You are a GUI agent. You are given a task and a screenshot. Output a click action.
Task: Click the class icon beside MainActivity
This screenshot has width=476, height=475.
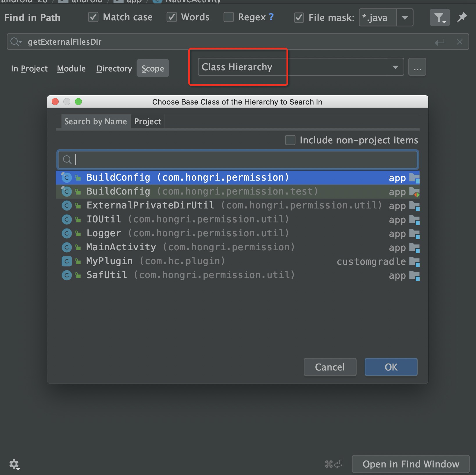(67, 247)
